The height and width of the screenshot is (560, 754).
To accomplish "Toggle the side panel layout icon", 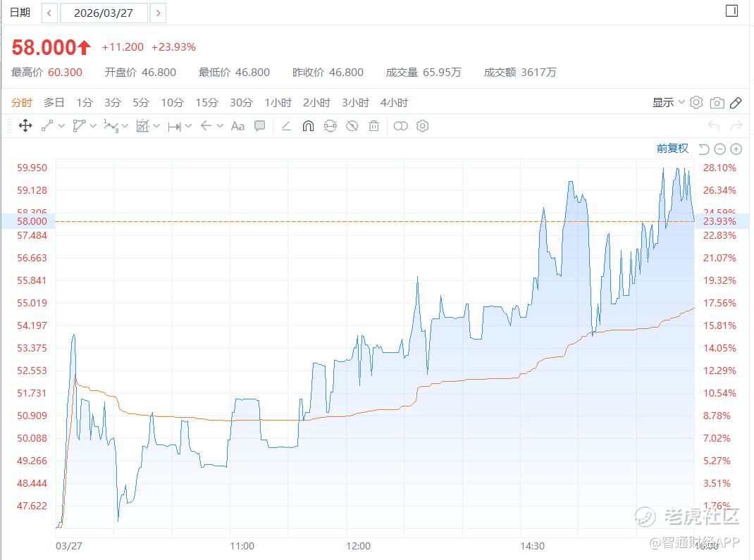I will pyautogui.click(x=731, y=11).
